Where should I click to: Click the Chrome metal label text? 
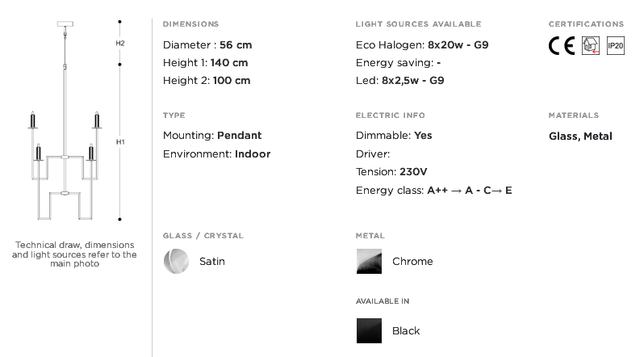coord(412,261)
